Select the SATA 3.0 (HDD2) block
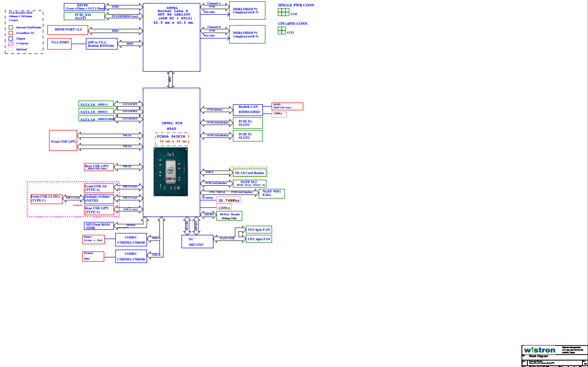 (x=96, y=111)
